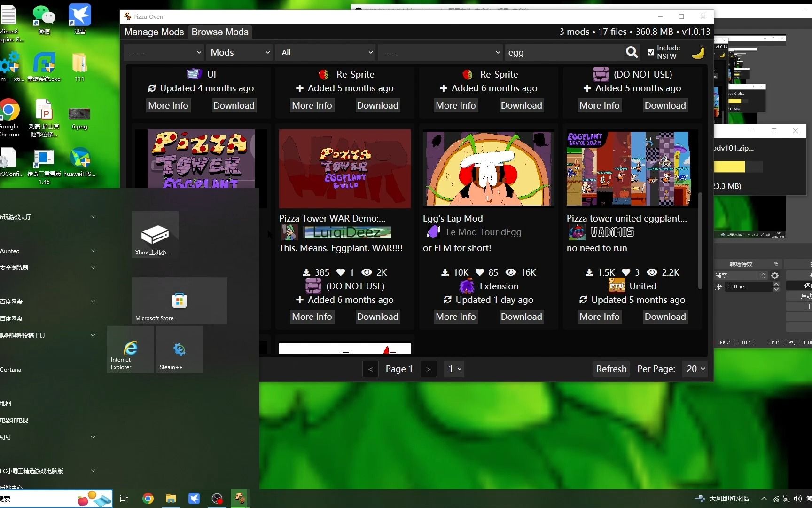
Task: Open Task View from the taskbar
Action: point(124,499)
